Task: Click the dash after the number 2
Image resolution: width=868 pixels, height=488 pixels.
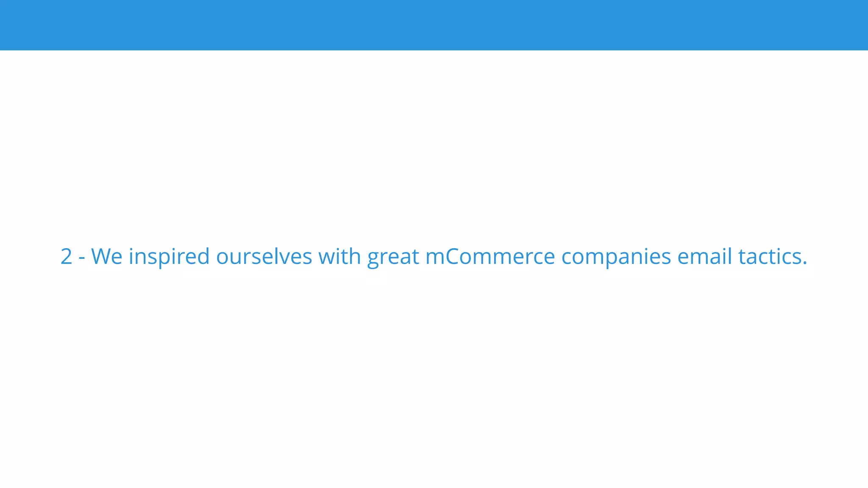Action: 82,258
